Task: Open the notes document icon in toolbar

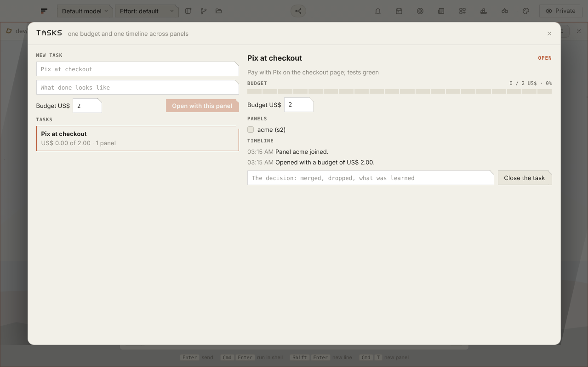Action: [x=441, y=11]
